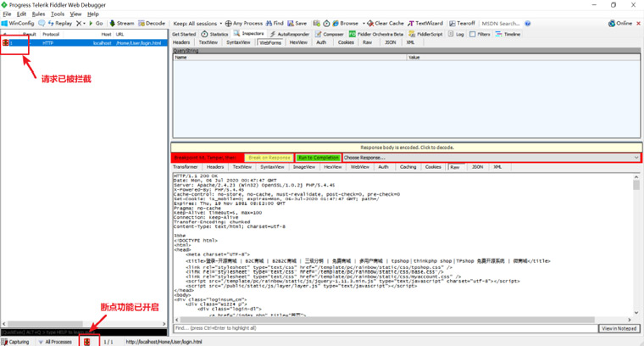Select response ImageView tab
Screen dimensions: 644x346
coord(304,167)
